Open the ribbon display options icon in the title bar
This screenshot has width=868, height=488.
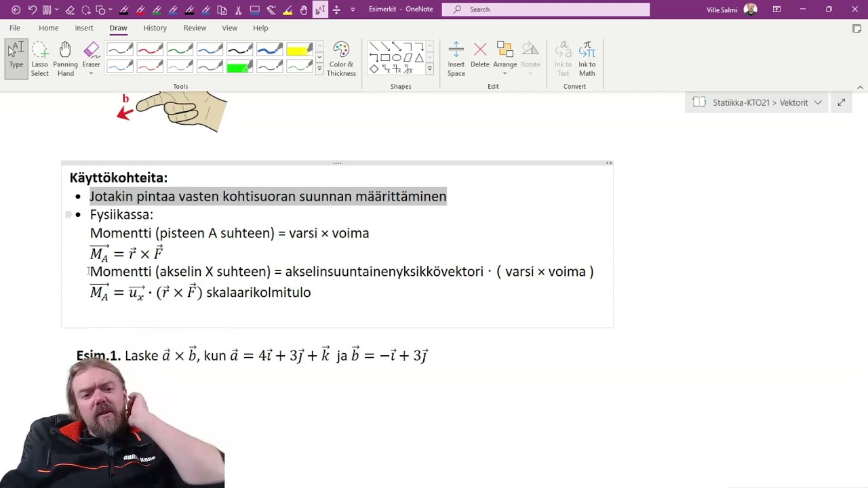[x=776, y=9]
